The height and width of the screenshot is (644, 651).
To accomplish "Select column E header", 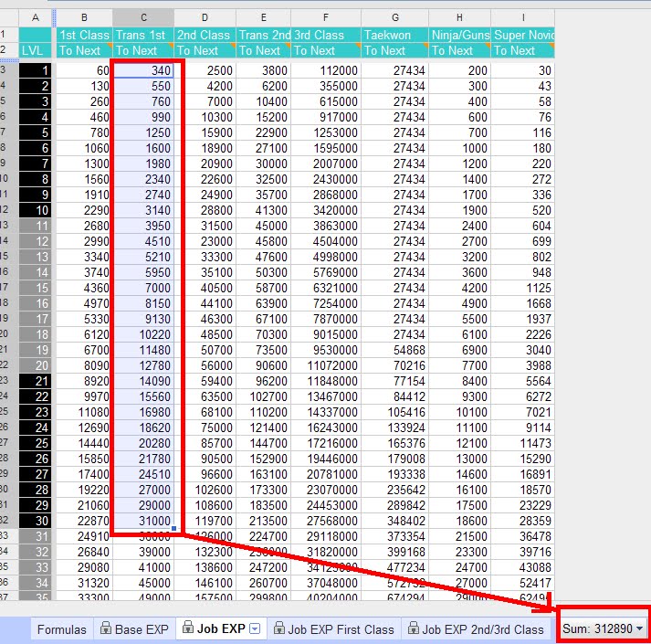I will click(263, 18).
